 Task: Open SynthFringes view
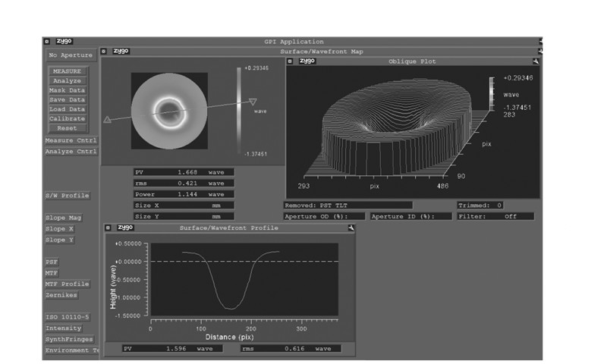pyautogui.click(x=69, y=339)
